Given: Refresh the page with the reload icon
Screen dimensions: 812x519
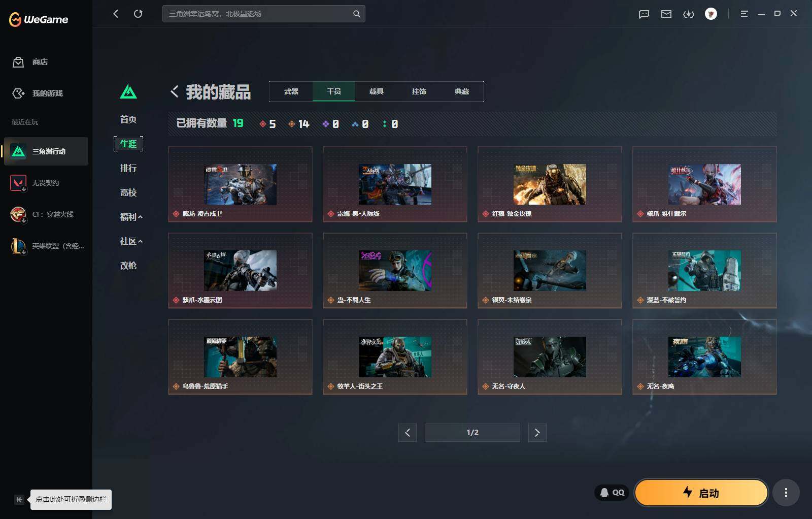Looking at the screenshot, I should (138, 14).
